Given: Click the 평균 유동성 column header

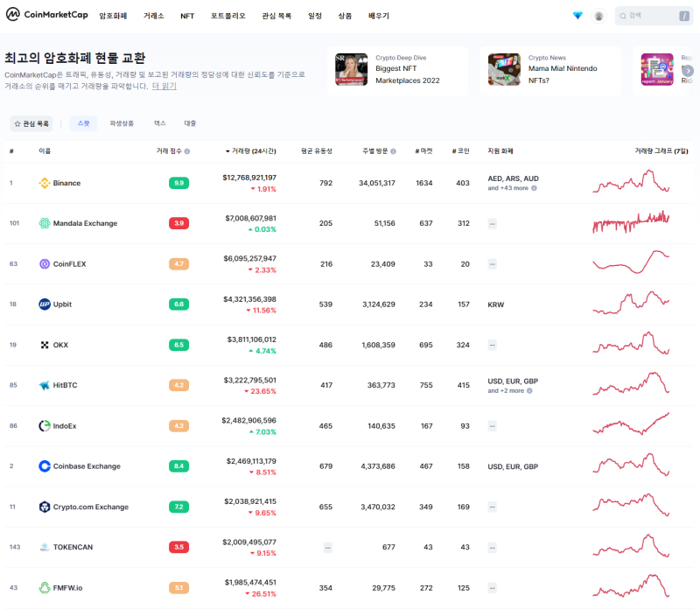Looking at the screenshot, I should click(x=317, y=151).
